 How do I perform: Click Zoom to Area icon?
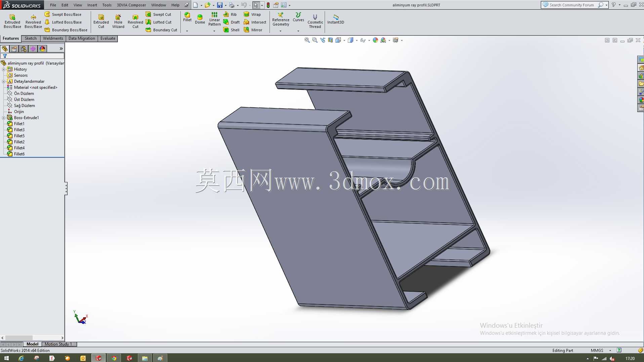click(x=315, y=40)
